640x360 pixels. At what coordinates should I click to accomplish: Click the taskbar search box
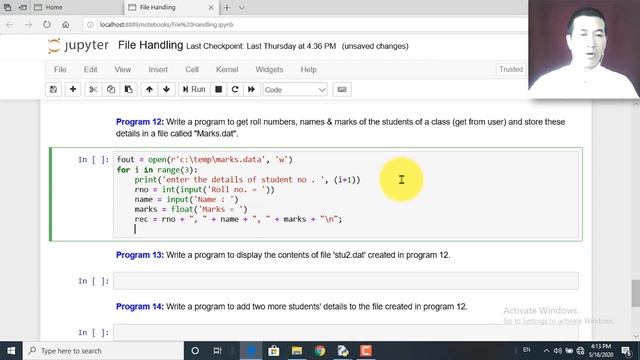pos(103,351)
